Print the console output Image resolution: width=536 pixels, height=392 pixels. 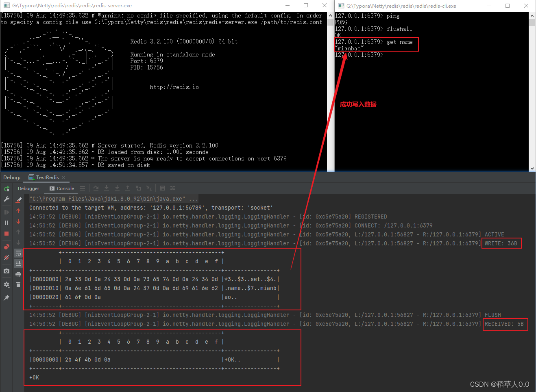[18, 274]
